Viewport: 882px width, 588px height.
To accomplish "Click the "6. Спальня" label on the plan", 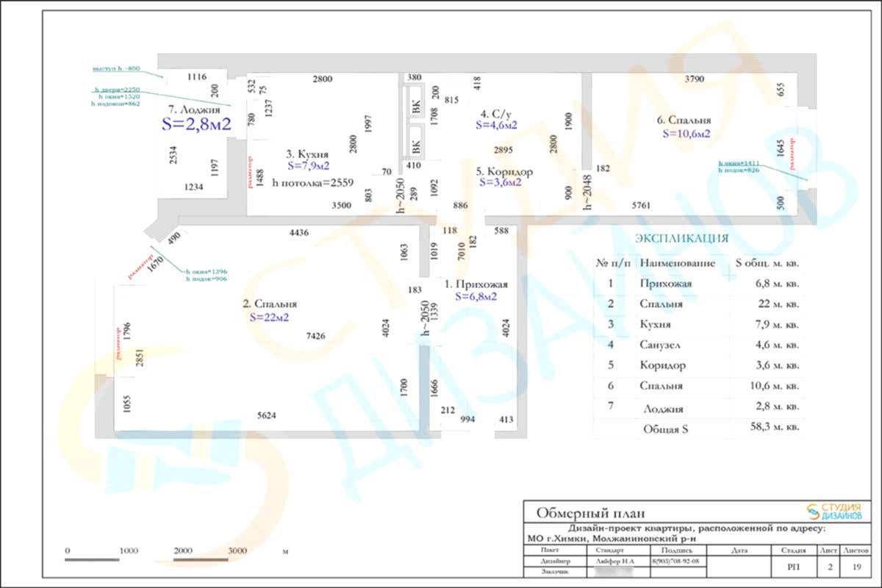I will [684, 121].
